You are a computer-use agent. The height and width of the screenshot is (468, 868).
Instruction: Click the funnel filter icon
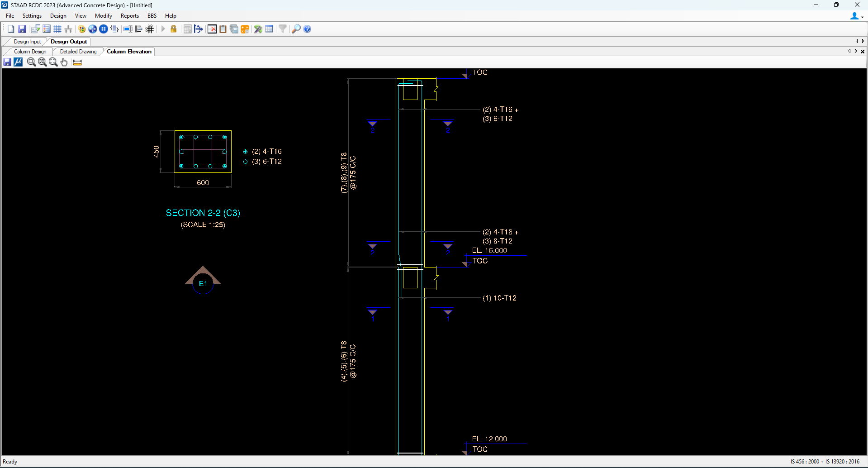[x=282, y=29]
